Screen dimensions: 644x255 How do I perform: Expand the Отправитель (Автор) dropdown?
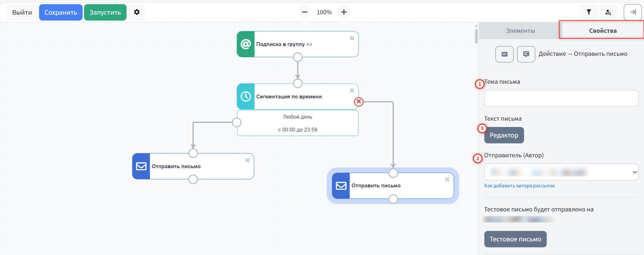[561, 172]
